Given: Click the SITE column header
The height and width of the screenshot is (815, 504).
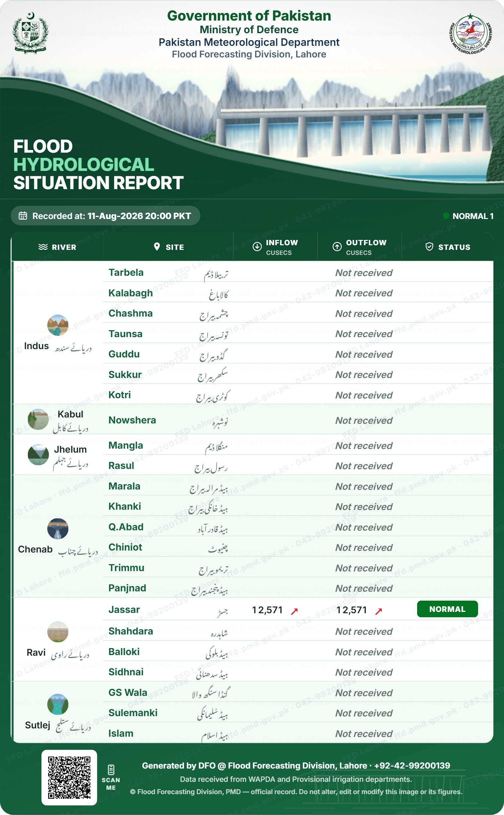Looking at the screenshot, I should click(169, 247).
